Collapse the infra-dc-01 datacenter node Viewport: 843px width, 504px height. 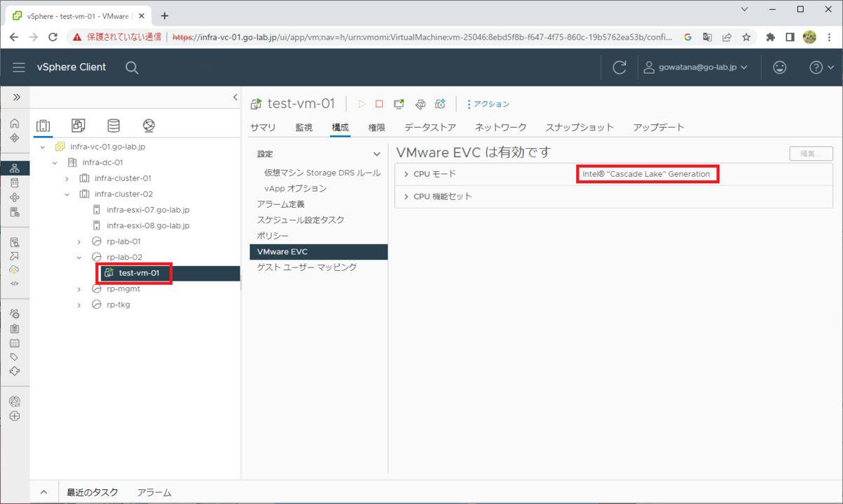pos(55,162)
